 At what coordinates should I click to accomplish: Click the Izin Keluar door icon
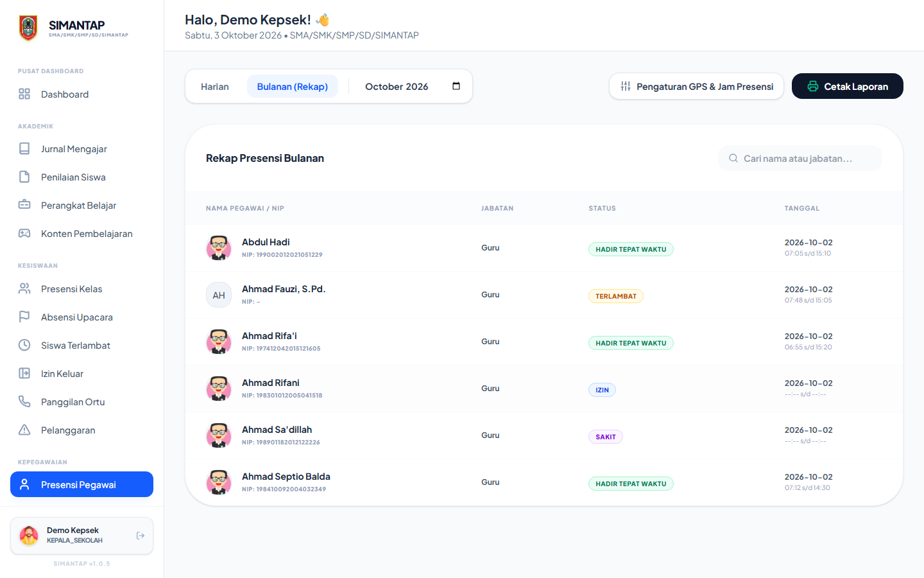coord(24,374)
